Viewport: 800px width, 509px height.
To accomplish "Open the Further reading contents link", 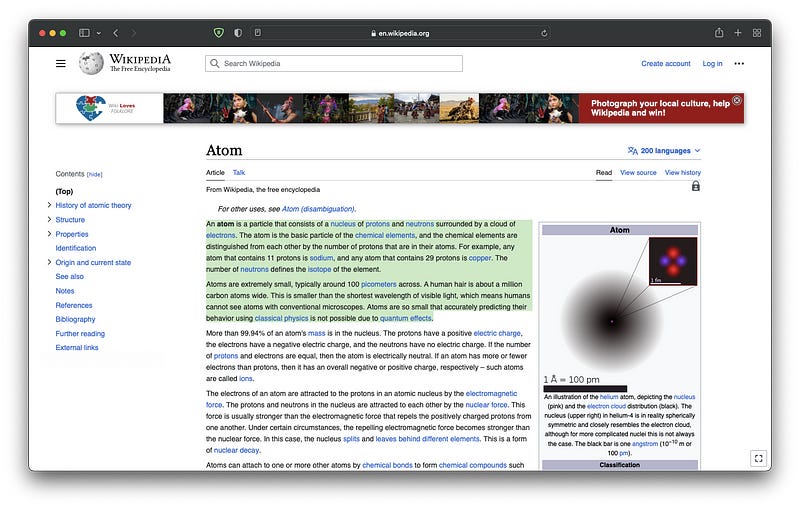I will (80, 334).
